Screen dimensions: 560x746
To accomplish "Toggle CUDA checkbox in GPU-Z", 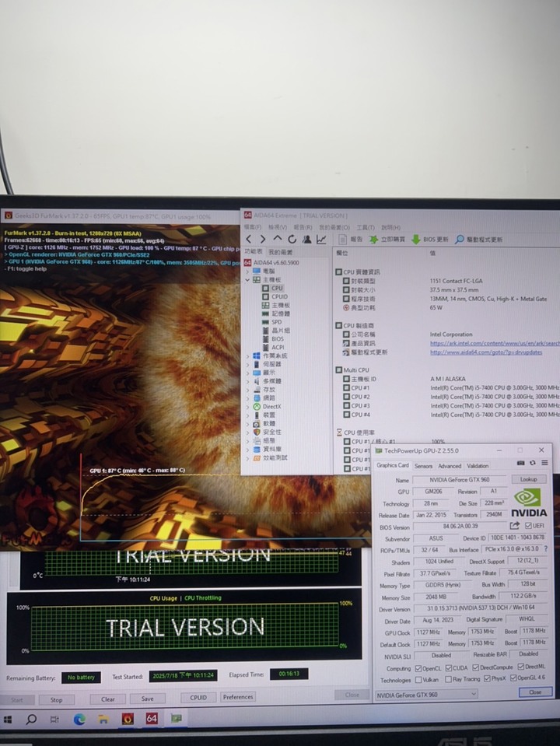I will (448, 668).
